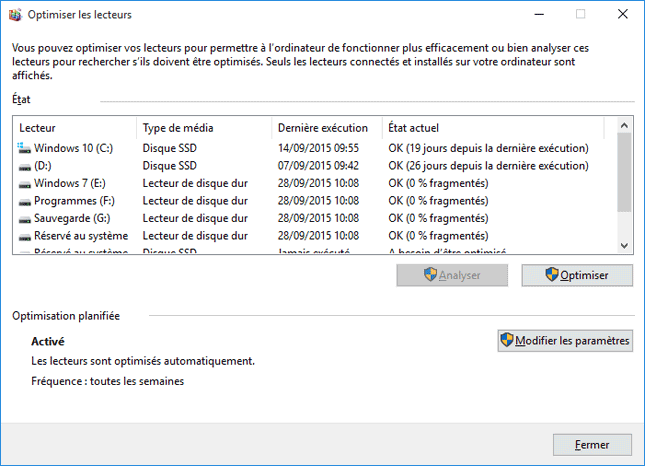The width and height of the screenshot is (645, 466).
Task: Click the drive list scroll up arrow
Action: 624,125
